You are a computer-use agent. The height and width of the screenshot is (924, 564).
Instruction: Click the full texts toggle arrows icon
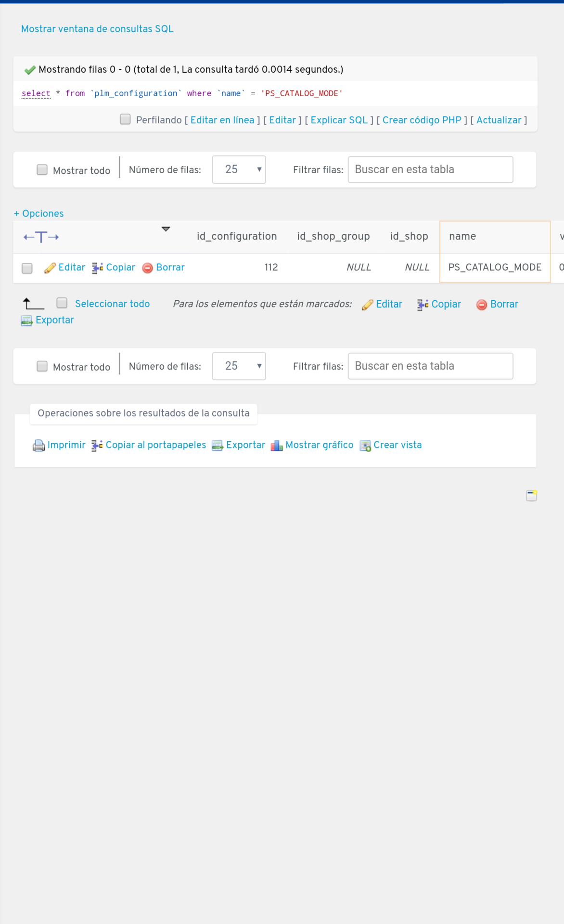point(41,237)
